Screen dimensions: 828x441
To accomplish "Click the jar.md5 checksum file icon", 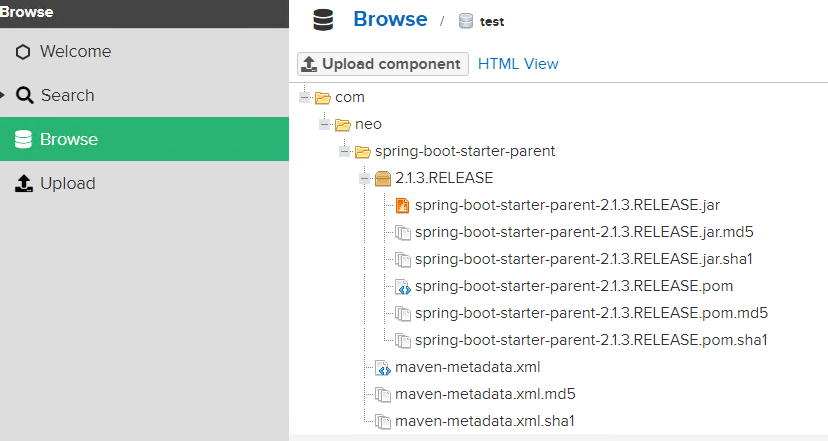I will click(403, 232).
